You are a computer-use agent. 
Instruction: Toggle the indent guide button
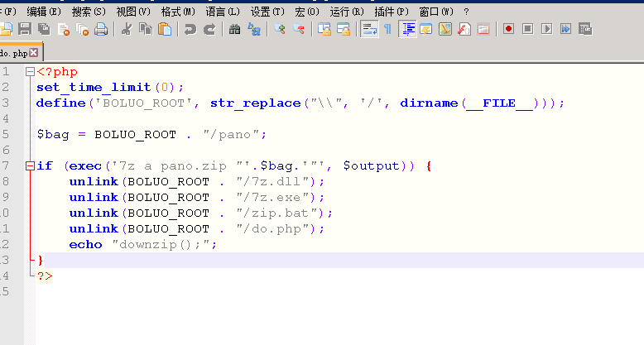[x=407, y=30]
